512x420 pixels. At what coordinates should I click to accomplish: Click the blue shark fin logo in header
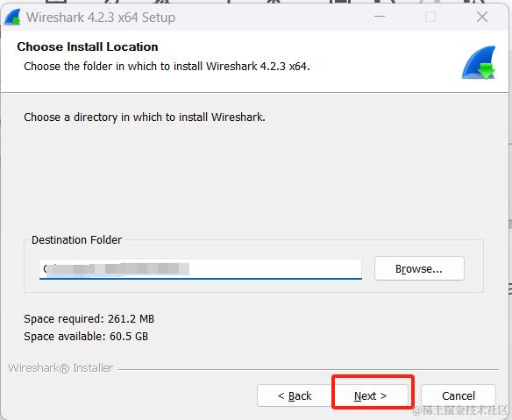click(x=479, y=63)
